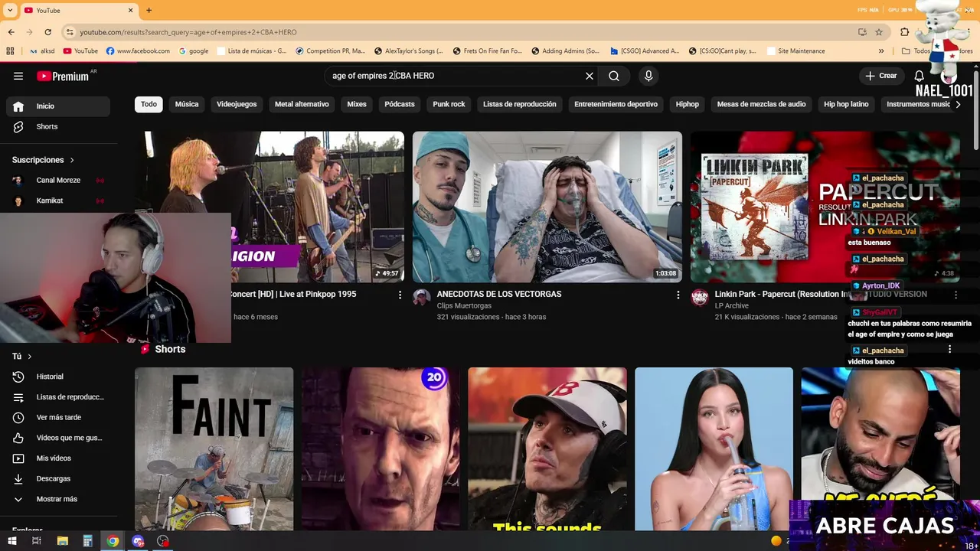Click the LP Archive channel avatar

pyautogui.click(x=700, y=298)
